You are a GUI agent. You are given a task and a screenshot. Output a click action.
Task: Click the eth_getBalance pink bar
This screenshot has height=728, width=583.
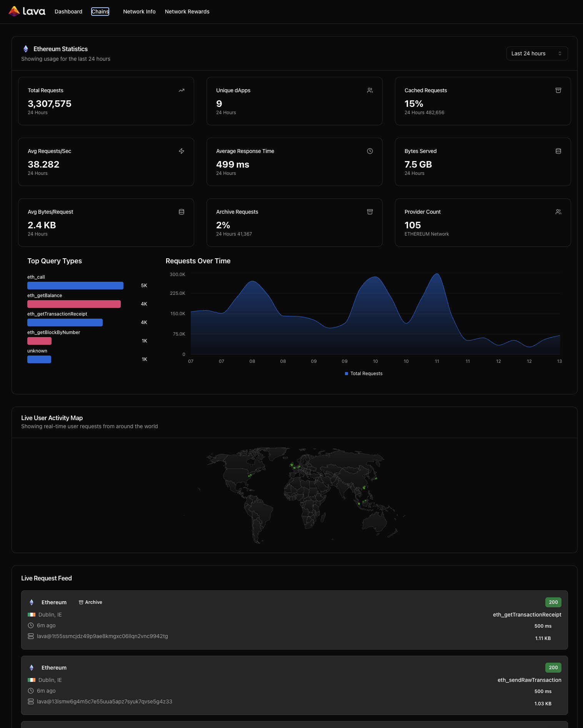tap(74, 304)
